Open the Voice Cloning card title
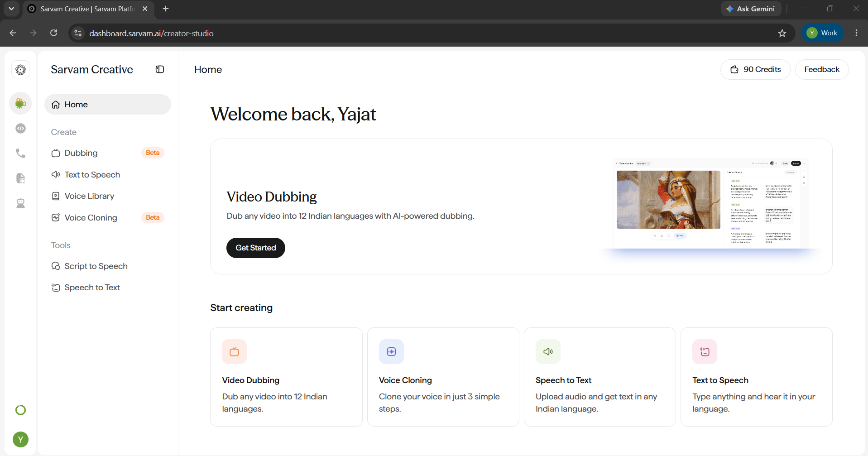868x456 pixels. point(405,380)
